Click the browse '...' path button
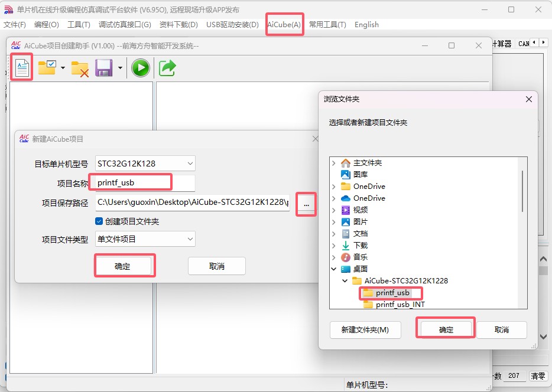The height and width of the screenshot is (392, 552). click(306, 204)
